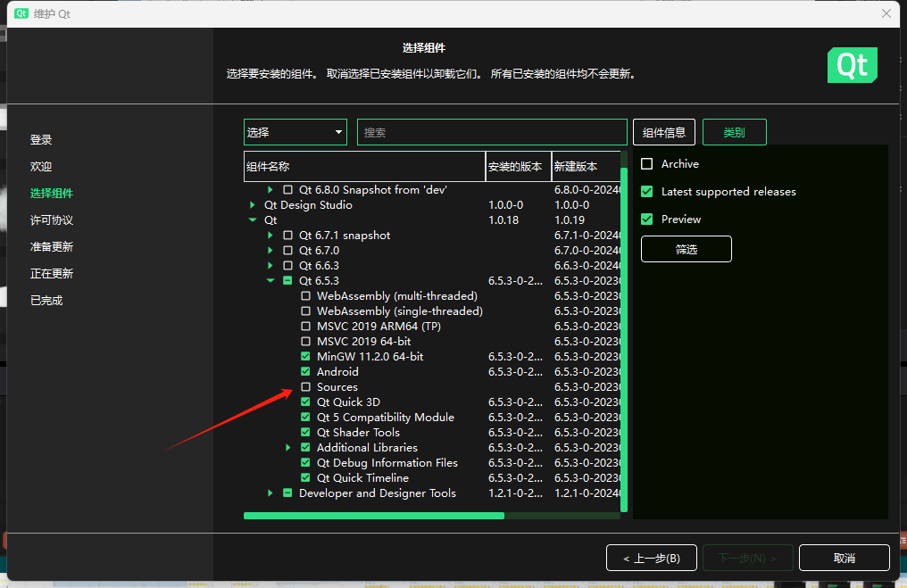907x588 pixels.
Task: Tick the Archive checkbox
Action: pos(646,164)
